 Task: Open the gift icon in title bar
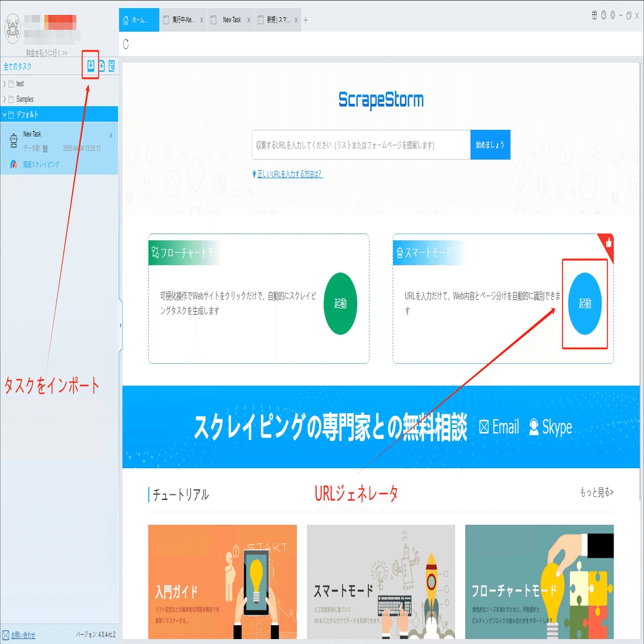point(594,15)
